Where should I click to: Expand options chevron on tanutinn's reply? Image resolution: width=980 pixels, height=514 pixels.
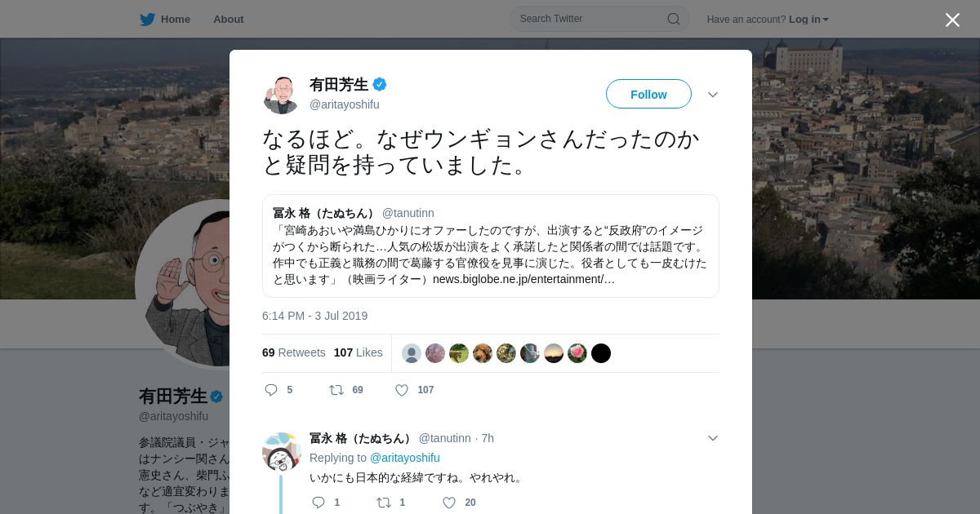click(x=713, y=438)
